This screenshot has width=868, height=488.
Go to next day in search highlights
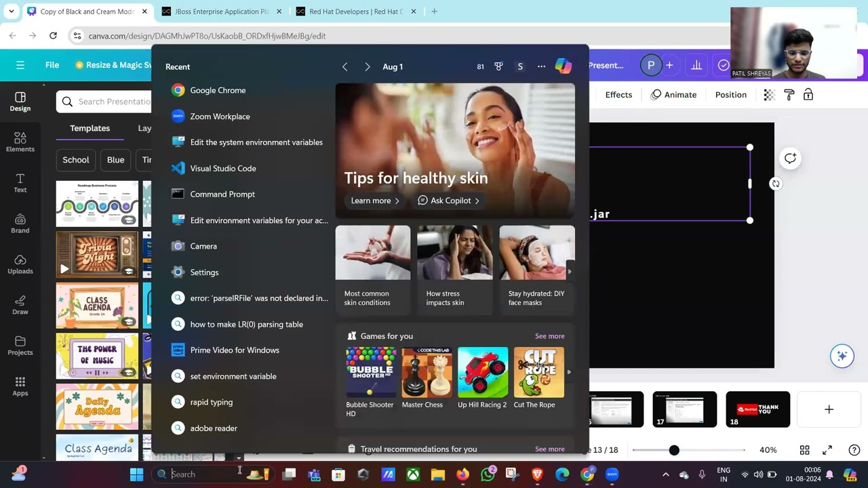367,66
